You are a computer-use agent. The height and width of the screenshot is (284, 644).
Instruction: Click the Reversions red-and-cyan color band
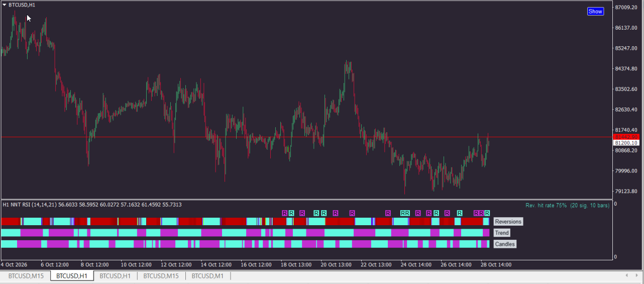click(245, 222)
